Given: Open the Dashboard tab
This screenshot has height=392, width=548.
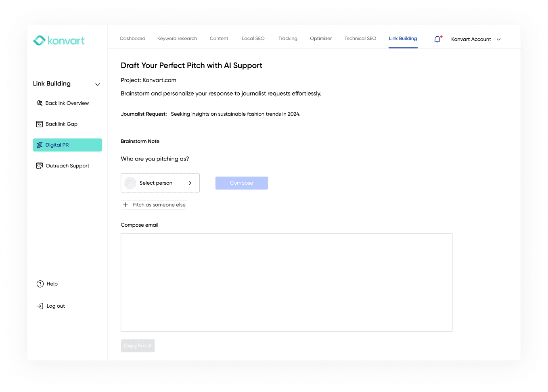Looking at the screenshot, I should pos(132,39).
